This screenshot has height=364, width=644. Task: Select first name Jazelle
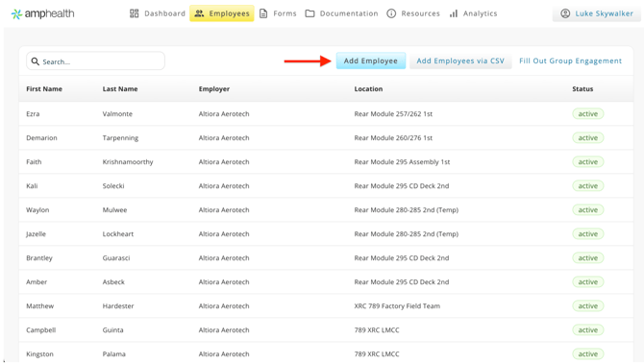[36, 234]
